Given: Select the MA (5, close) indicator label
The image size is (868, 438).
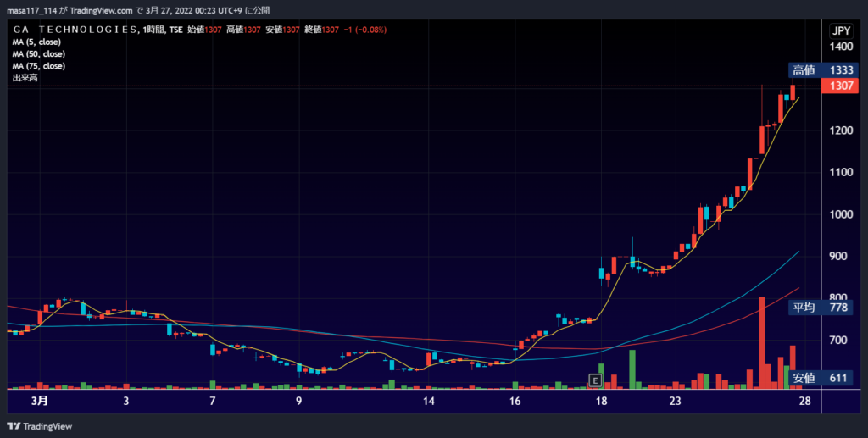Looking at the screenshot, I should [36, 42].
